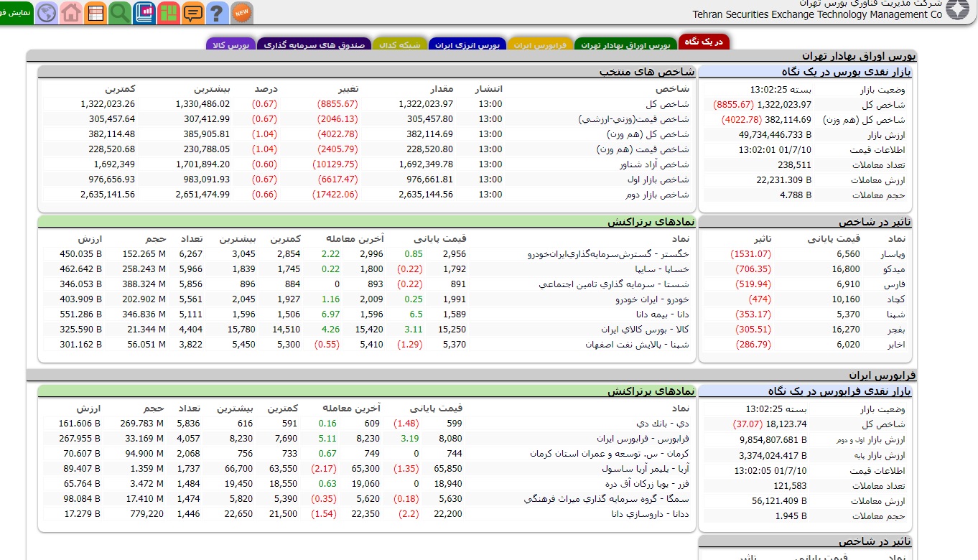Click the exchange logo beside the company name
978x560 pixels.
[x=957, y=9]
